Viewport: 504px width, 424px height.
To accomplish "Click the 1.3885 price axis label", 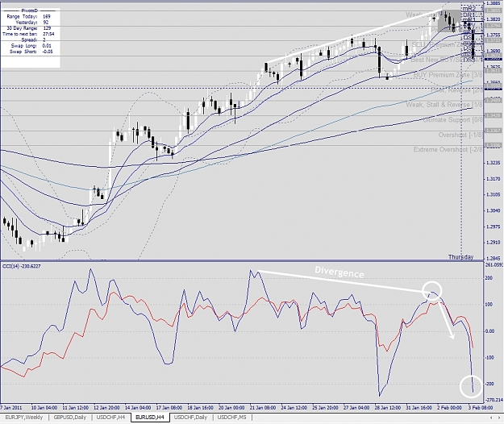I will click(x=494, y=3).
